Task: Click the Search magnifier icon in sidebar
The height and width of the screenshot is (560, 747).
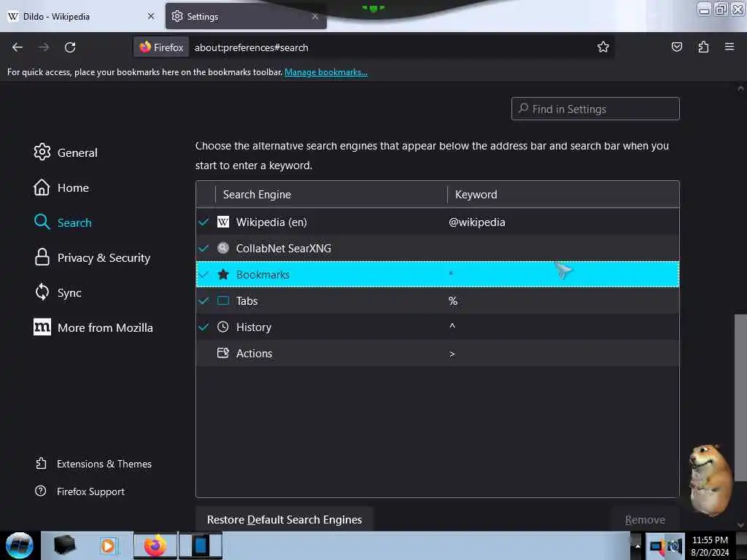Action: tap(42, 222)
